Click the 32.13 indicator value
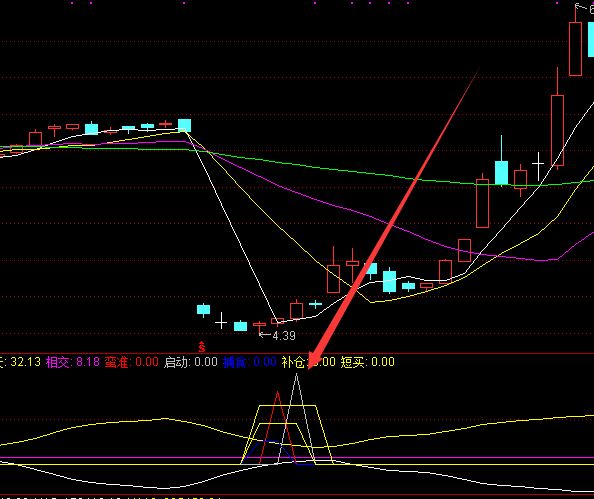Image resolution: width=594 pixels, height=499 pixels. point(25,362)
